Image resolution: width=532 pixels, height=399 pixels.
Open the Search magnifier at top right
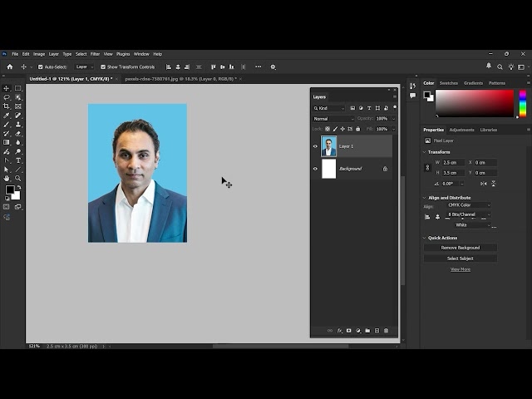(500, 66)
